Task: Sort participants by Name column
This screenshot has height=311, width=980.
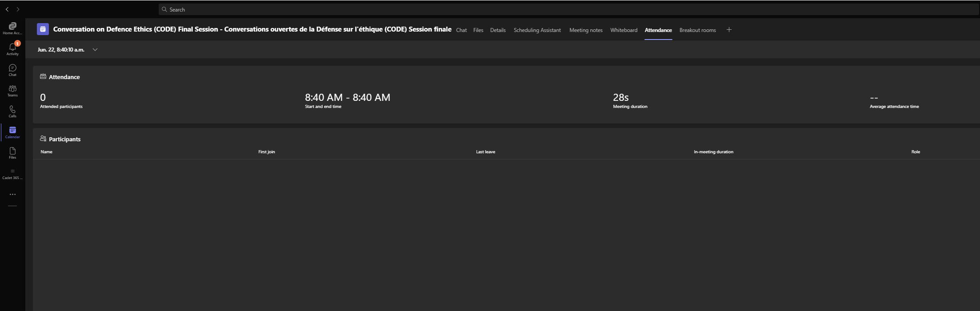Action: point(46,152)
